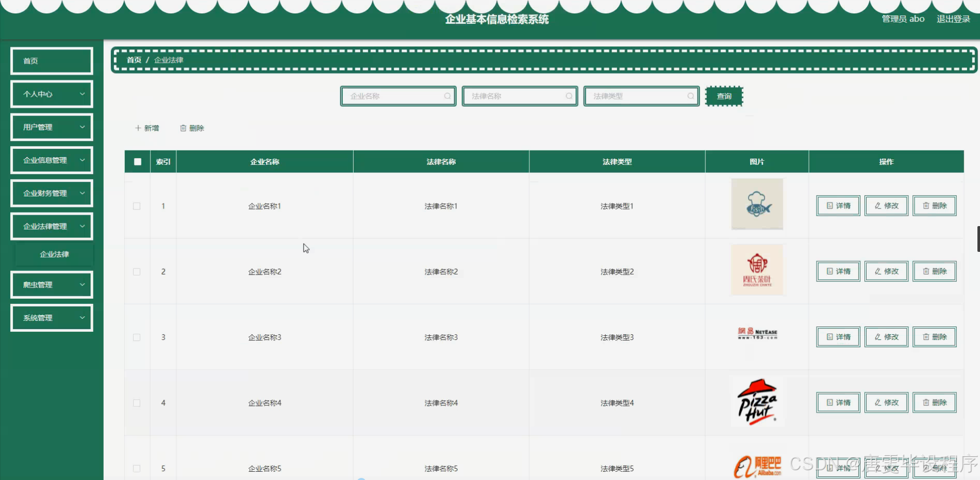The height and width of the screenshot is (480, 980).
Task: Click the 法律类型 column header
Action: coord(617,162)
